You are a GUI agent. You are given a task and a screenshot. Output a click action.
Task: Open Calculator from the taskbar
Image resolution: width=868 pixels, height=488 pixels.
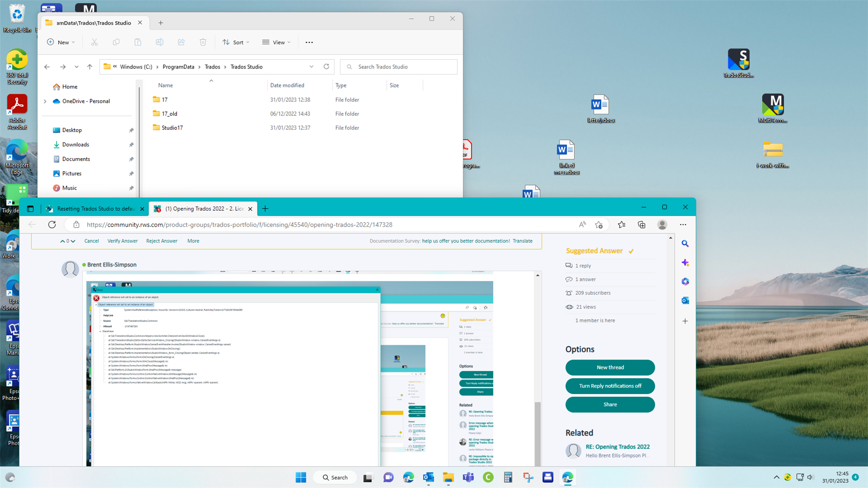(x=507, y=477)
